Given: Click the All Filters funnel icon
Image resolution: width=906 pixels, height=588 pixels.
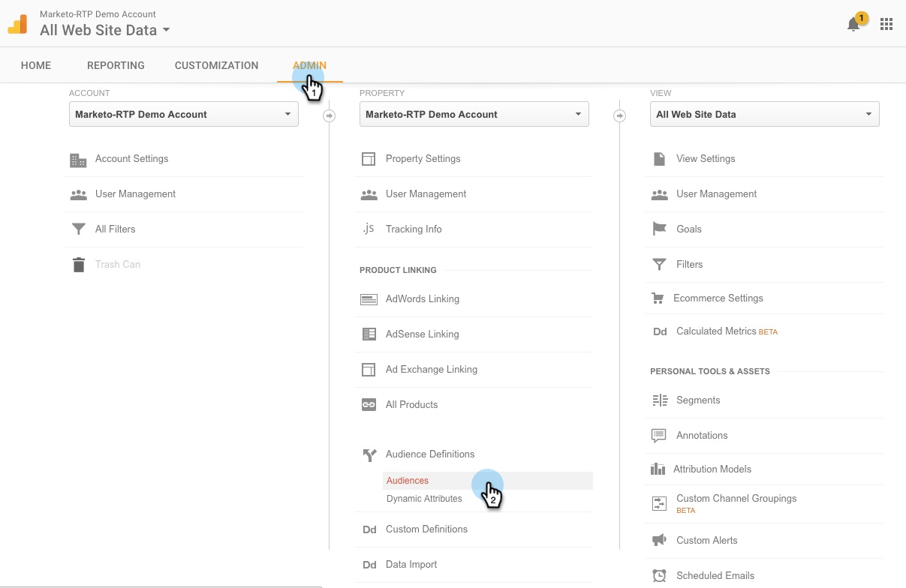Looking at the screenshot, I should pos(78,229).
